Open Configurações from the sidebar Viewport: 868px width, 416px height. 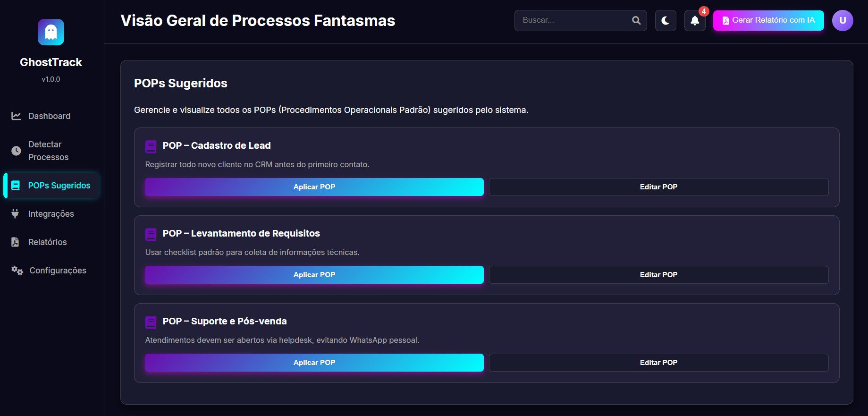(x=58, y=271)
